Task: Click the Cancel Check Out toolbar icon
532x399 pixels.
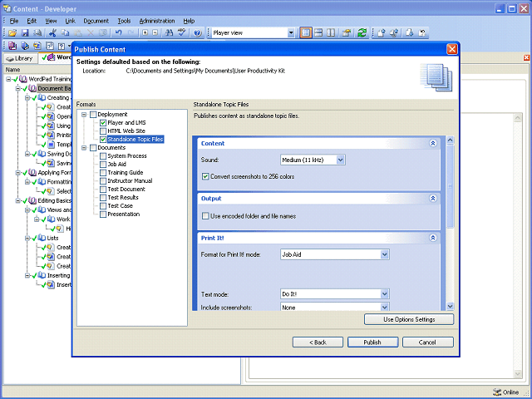Action: pyautogui.click(x=422, y=33)
